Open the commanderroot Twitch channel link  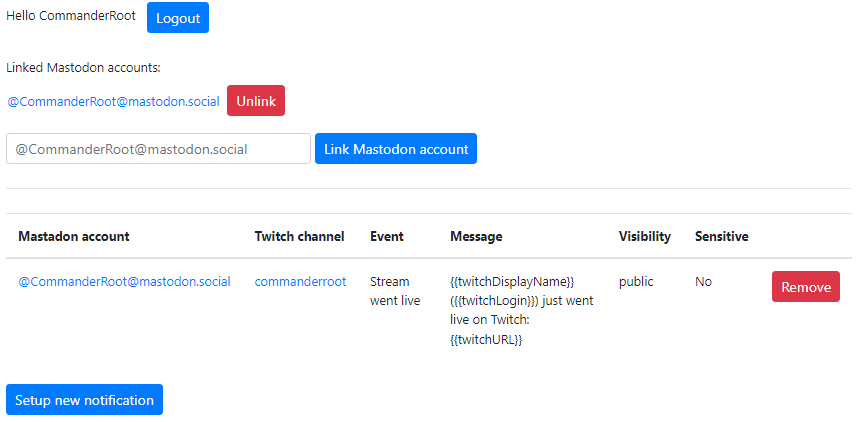click(x=300, y=282)
